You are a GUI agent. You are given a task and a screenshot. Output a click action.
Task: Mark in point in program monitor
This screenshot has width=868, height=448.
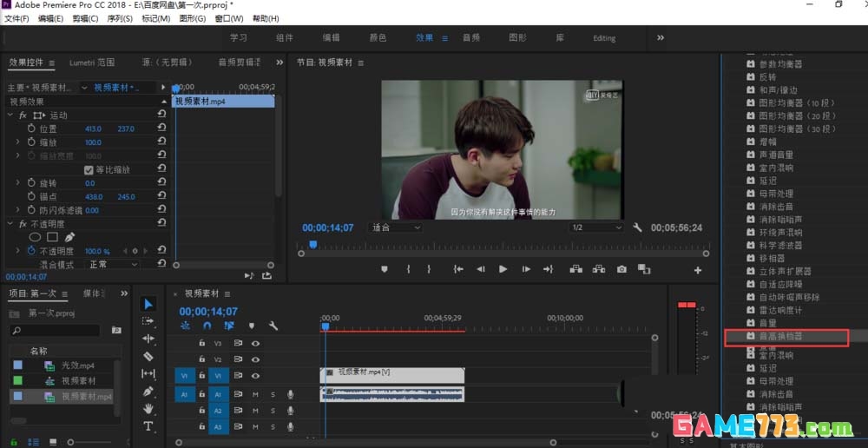409,269
